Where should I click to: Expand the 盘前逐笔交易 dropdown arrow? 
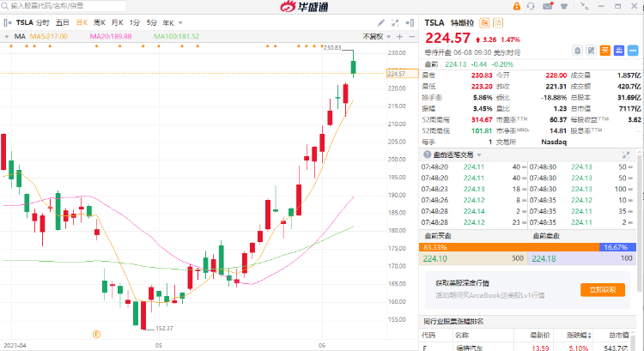(479, 154)
